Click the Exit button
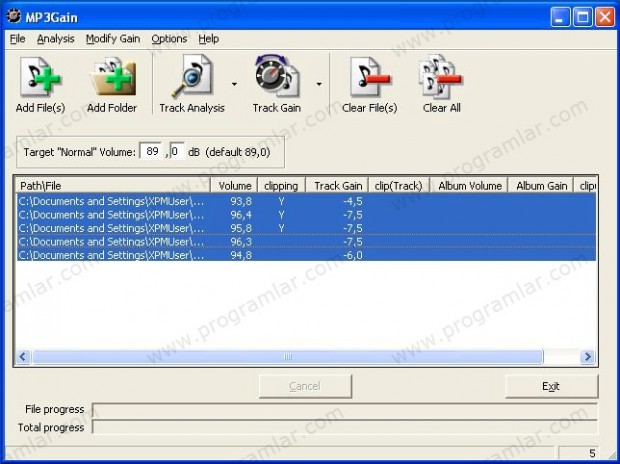Viewport: 620px width, 464px height. 551,386
